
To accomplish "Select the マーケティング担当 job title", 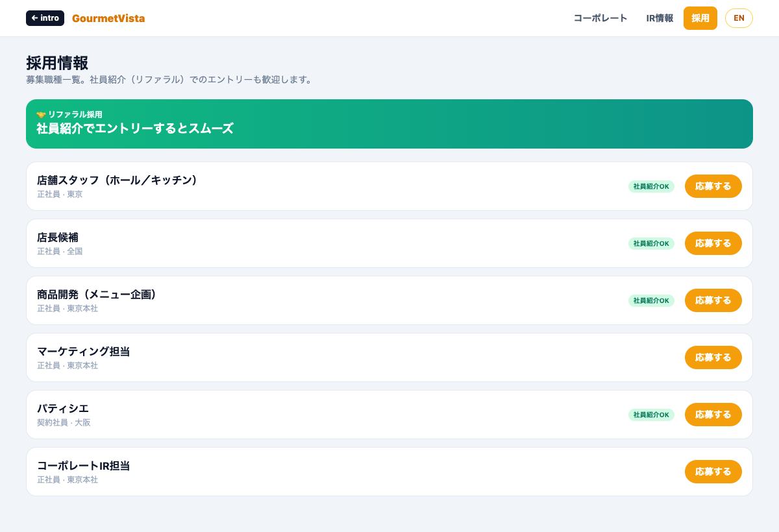I will (x=84, y=352).
